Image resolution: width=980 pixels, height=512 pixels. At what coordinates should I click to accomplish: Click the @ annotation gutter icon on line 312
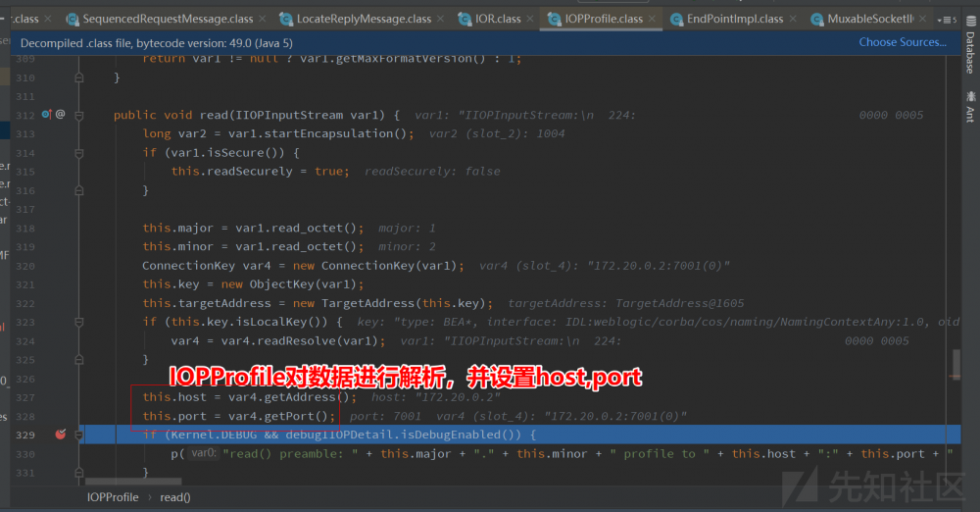click(60, 114)
